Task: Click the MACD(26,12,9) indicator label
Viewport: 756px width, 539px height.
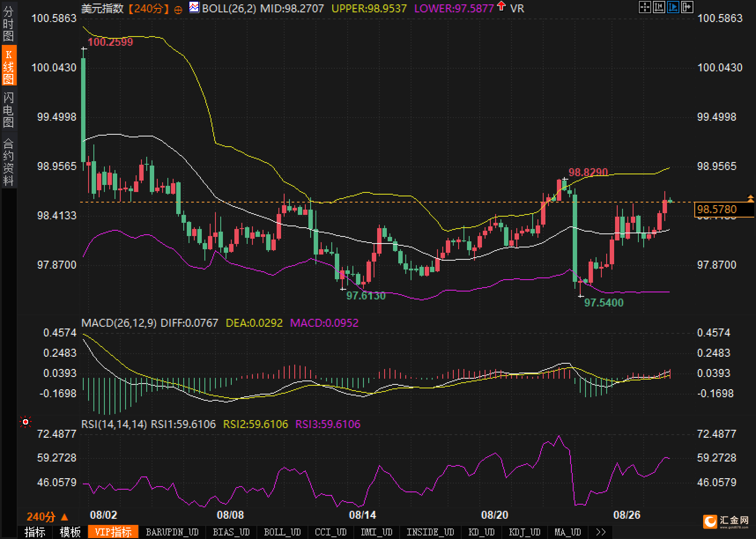Action: 119,323
